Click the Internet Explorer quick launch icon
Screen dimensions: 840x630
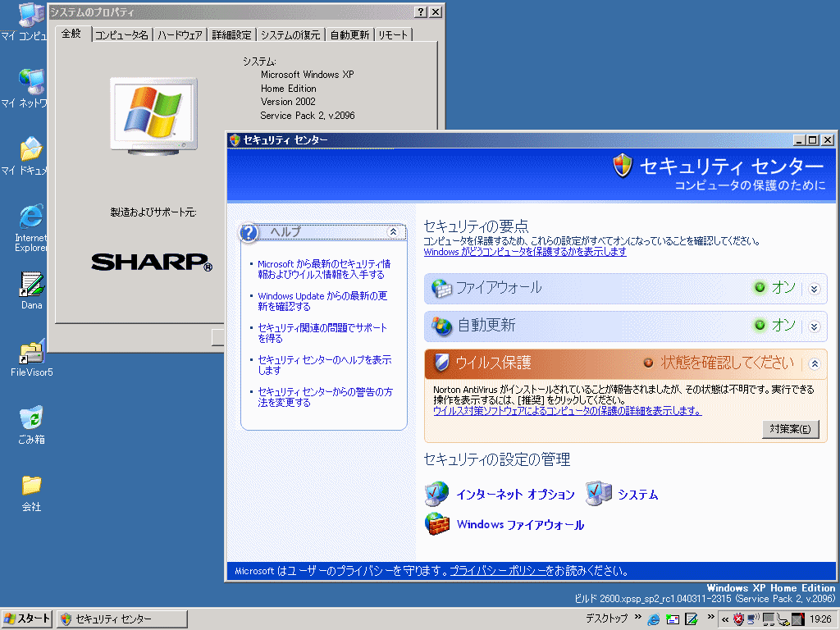coord(654,619)
